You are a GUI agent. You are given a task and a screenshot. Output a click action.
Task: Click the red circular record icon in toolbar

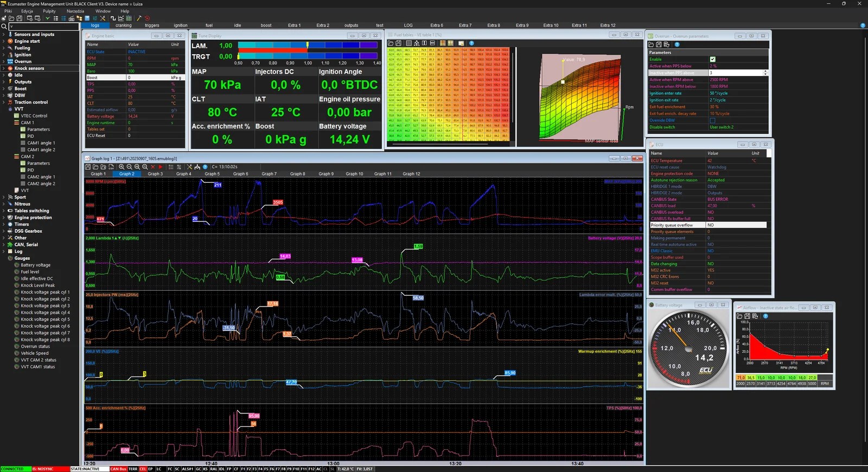(147, 18)
